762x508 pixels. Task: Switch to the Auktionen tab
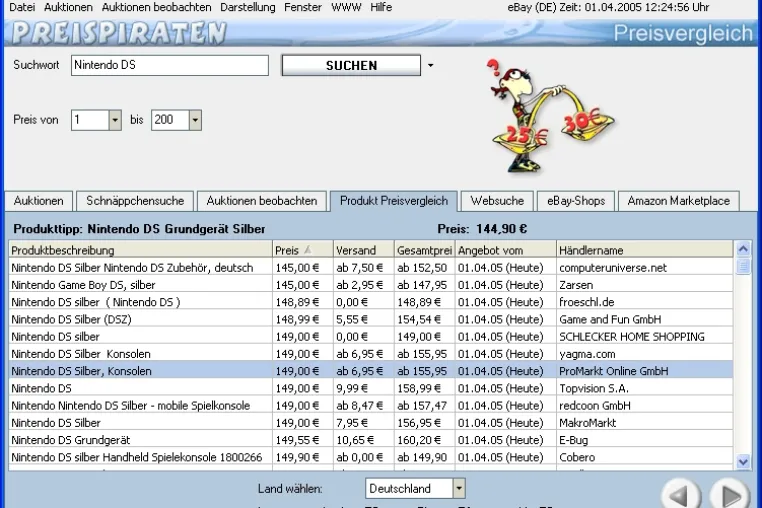(x=38, y=201)
